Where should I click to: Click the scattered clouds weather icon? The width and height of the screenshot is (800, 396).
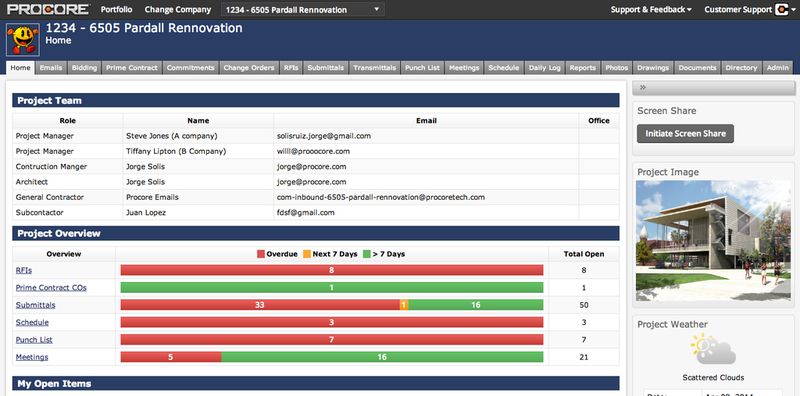click(713, 349)
